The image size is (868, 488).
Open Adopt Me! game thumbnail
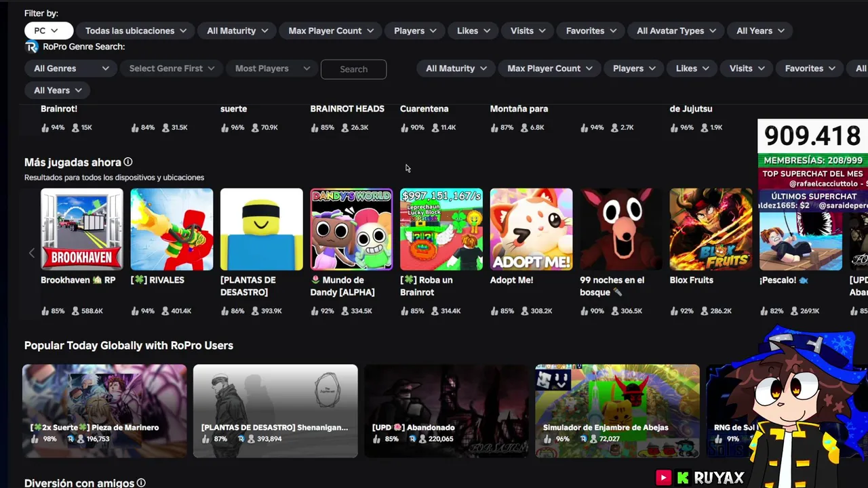click(x=531, y=229)
